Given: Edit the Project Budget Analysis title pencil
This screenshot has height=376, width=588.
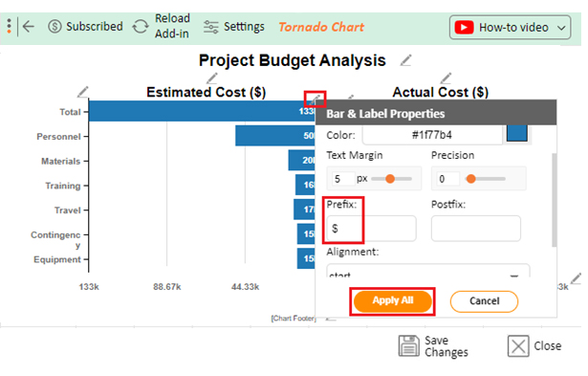Looking at the screenshot, I should point(405,60).
